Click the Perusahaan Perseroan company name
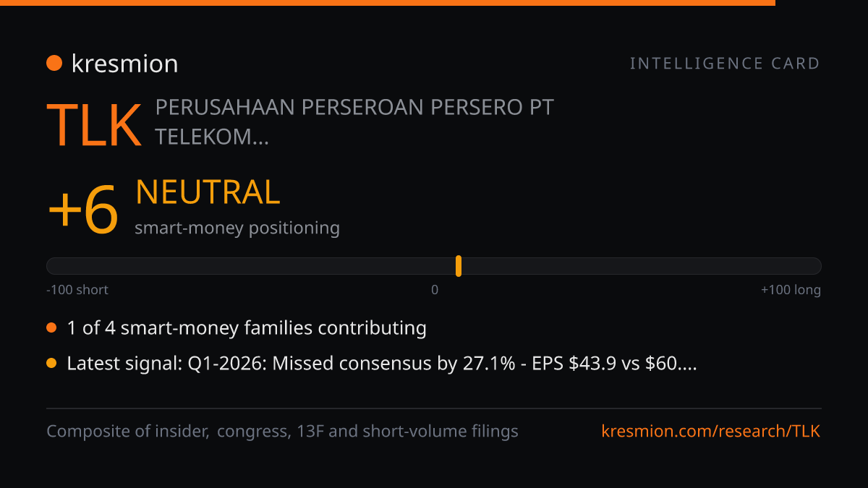868x488 pixels. point(354,121)
